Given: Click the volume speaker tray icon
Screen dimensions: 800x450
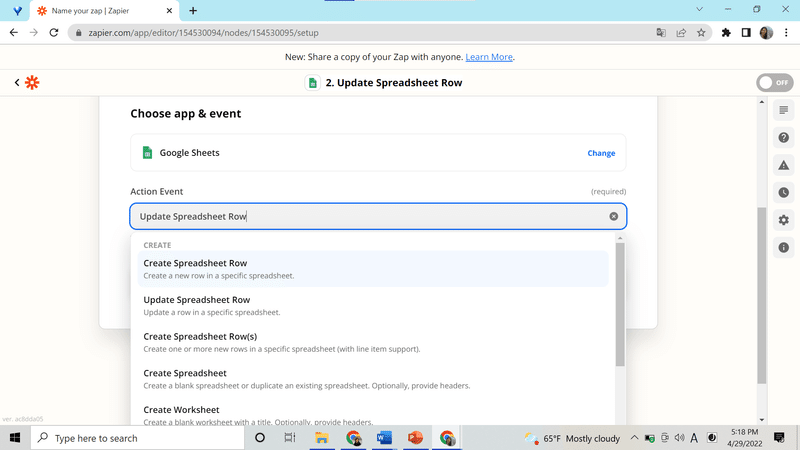Looking at the screenshot, I should 679,438.
